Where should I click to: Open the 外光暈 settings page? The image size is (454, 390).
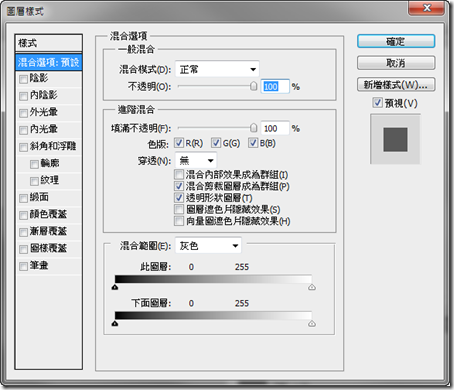pos(43,112)
